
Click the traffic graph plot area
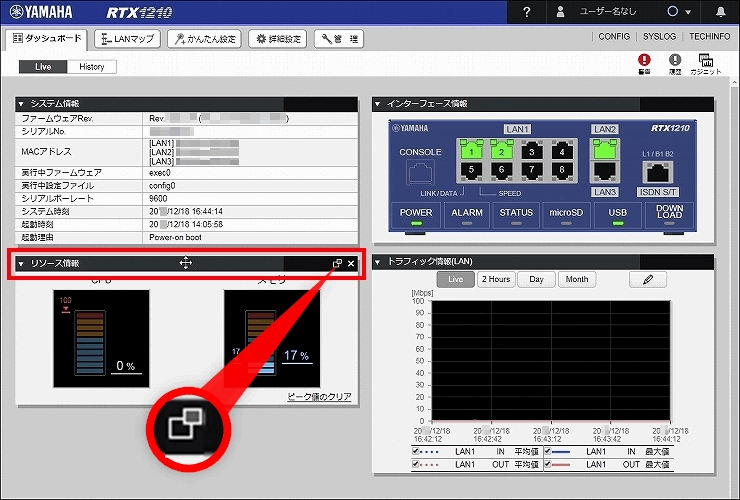pyautogui.click(x=551, y=361)
